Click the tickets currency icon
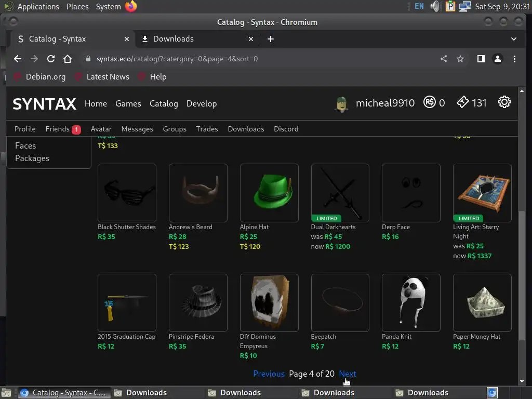 point(463,102)
